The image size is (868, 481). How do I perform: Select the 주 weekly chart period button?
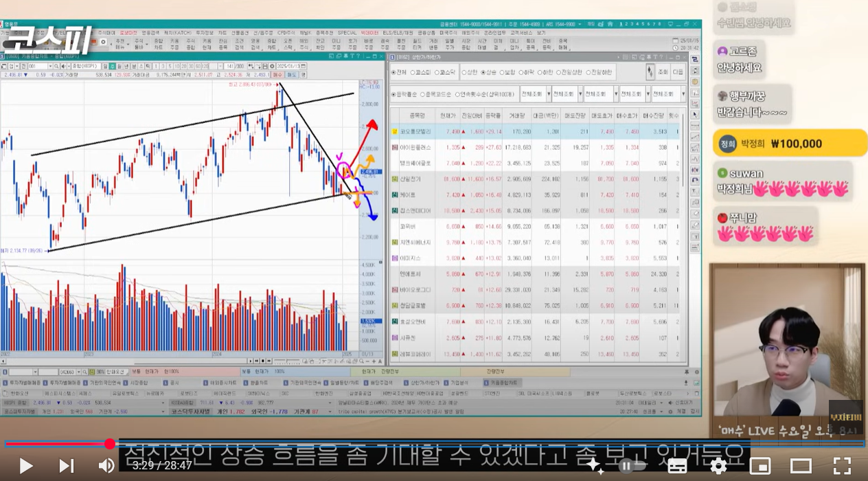click(x=112, y=66)
